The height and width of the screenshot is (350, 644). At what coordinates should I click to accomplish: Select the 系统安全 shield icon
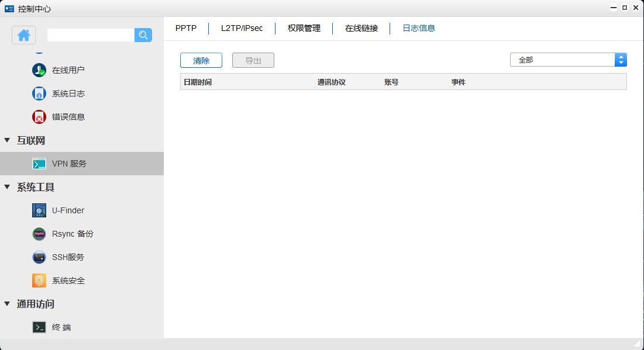39,280
